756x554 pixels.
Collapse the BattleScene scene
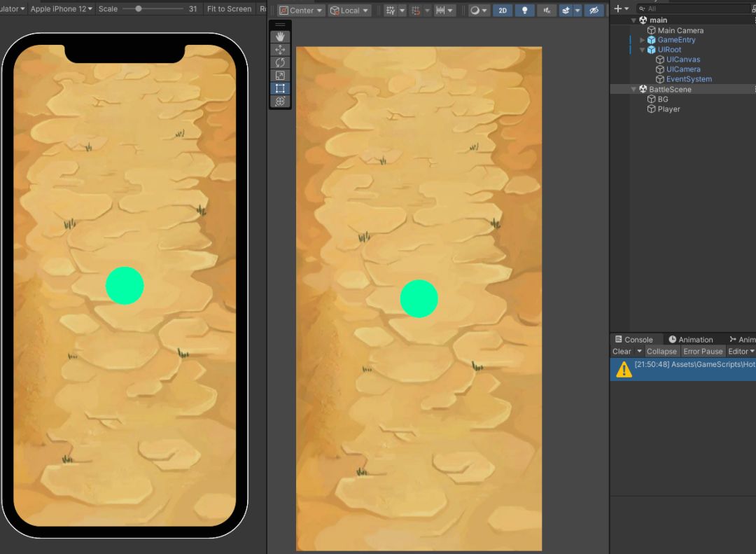(633, 89)
